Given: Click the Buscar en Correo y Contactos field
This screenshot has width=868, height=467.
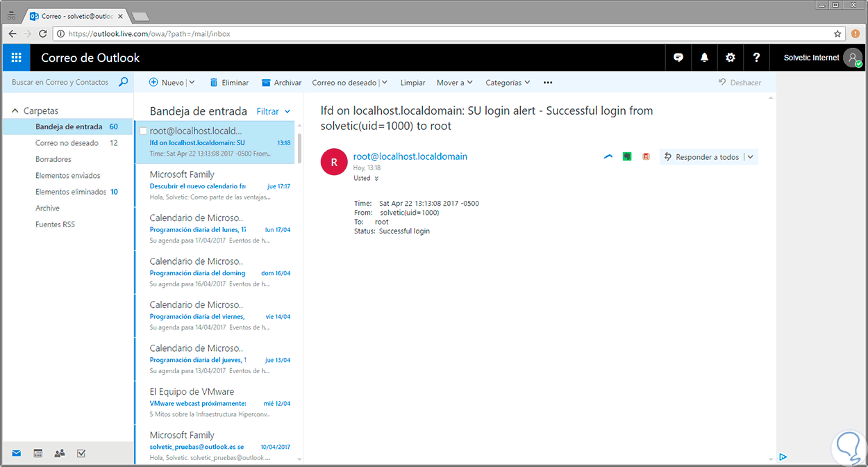Looking at the screenshot, I should coord(60,82).
